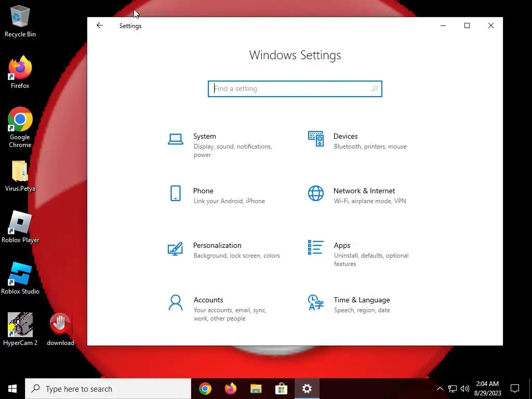The height and width of the screenshot is (399, 532).
Task: Select the download file on desktop
Action: (x=60, y=329)
